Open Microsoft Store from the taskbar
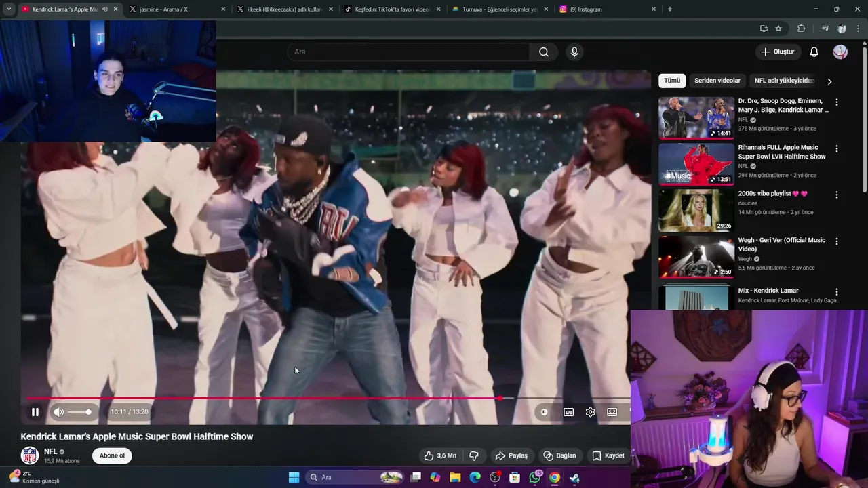 pos(515,477)
